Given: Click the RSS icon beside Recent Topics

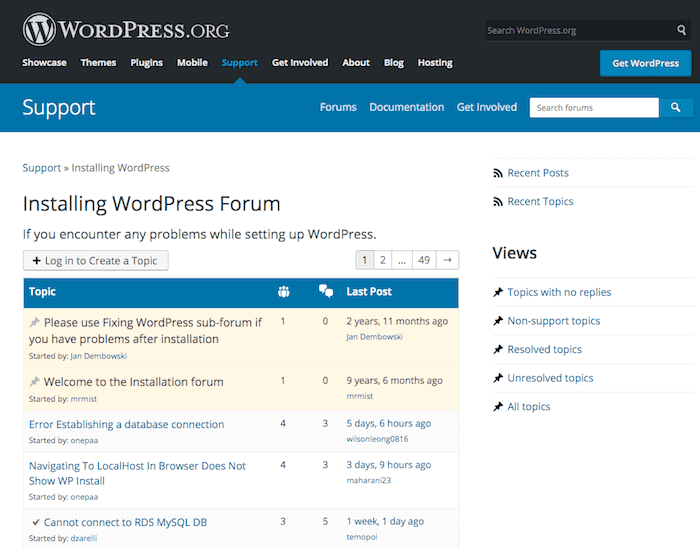Looking at the screenshot, I should click(x=498, y=202).
